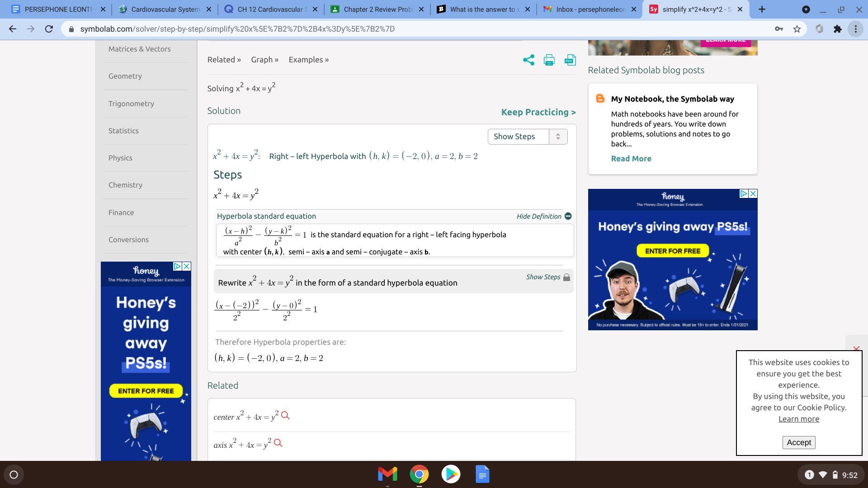Click the print icon above the solution
Image resolution: width=868 pixels, height=488 pixels.
coord(549,60)
